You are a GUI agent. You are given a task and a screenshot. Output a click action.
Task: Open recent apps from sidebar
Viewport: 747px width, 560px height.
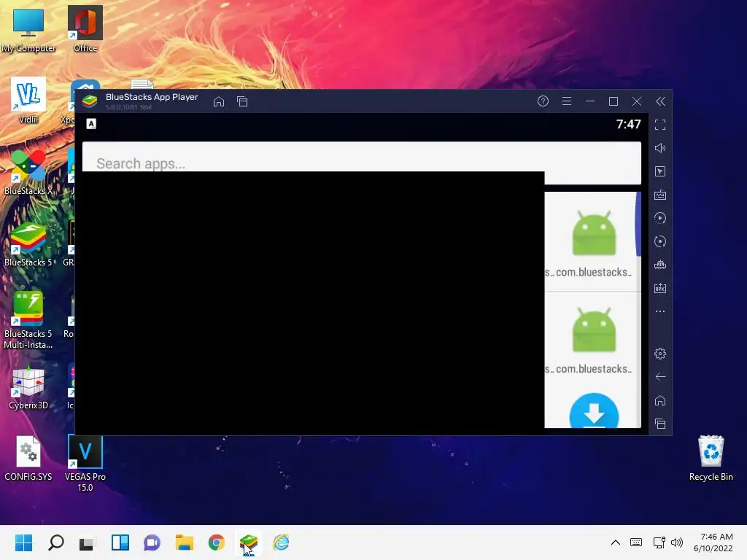pyautogui.click(x=660, y=424)
